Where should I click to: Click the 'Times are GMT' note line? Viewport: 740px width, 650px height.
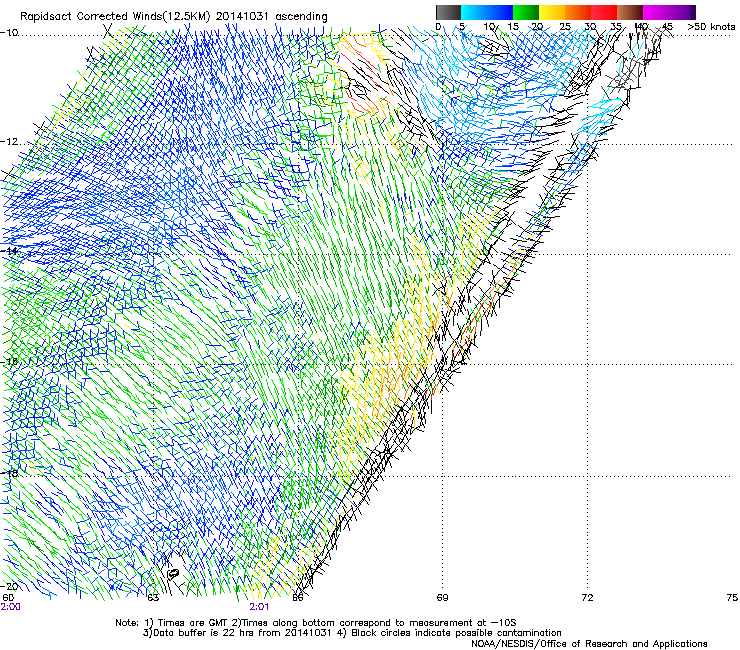(x=316, y=623)
